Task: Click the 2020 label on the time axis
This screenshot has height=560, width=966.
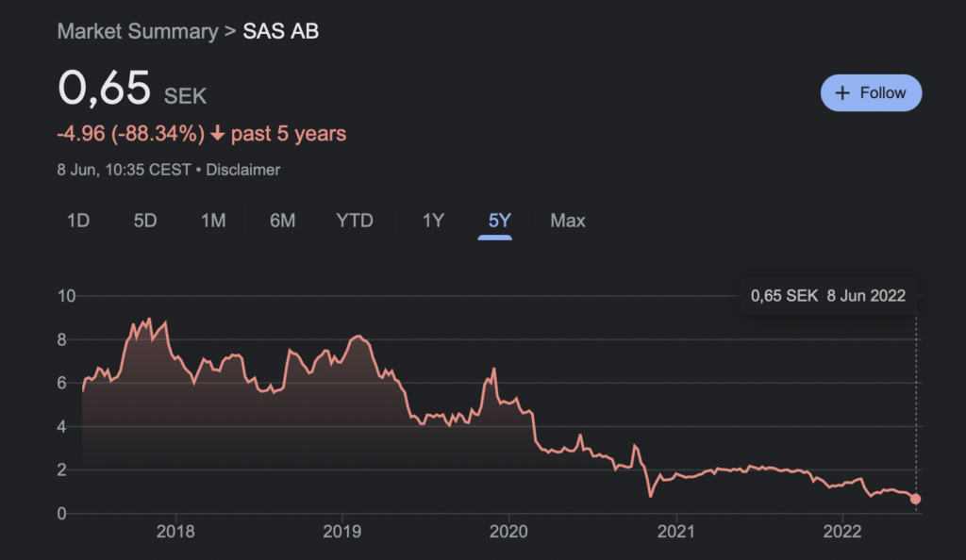Action: pyautogui.click(x=508, y=532)
